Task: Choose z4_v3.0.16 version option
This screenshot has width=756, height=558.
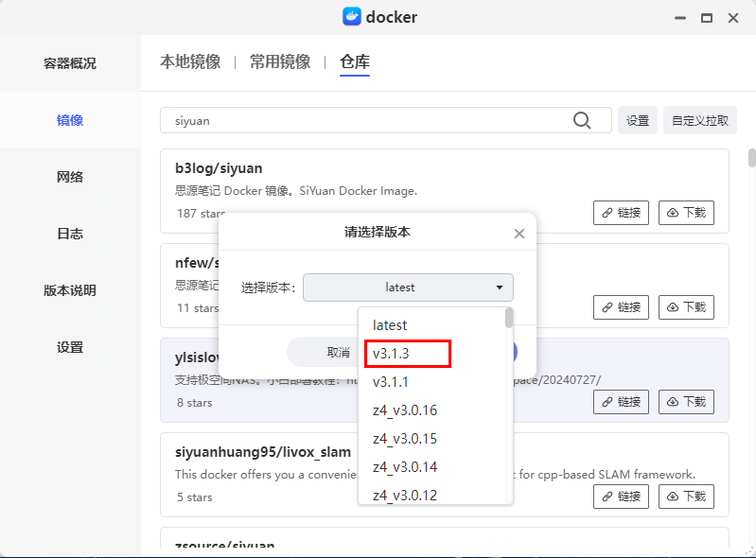Action: click(405, 410)
